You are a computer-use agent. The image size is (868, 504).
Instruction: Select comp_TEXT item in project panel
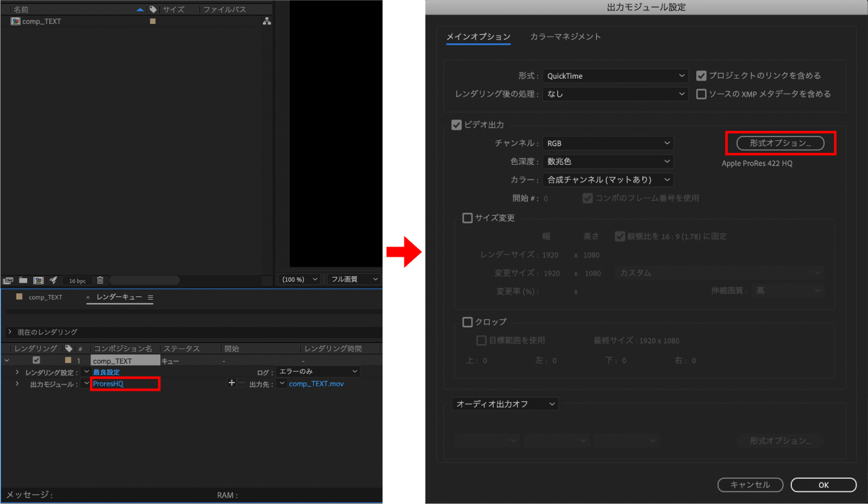pos(42,21)
